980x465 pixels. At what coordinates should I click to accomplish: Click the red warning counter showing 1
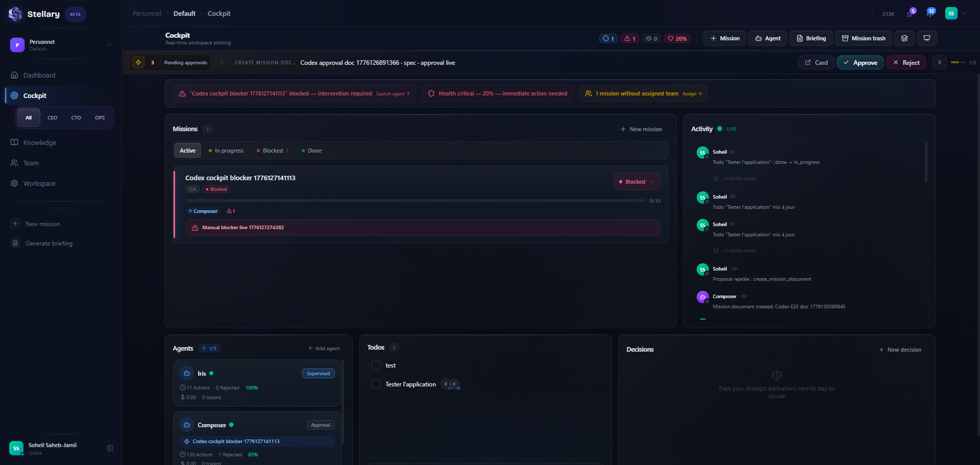(x=630, y=38)
